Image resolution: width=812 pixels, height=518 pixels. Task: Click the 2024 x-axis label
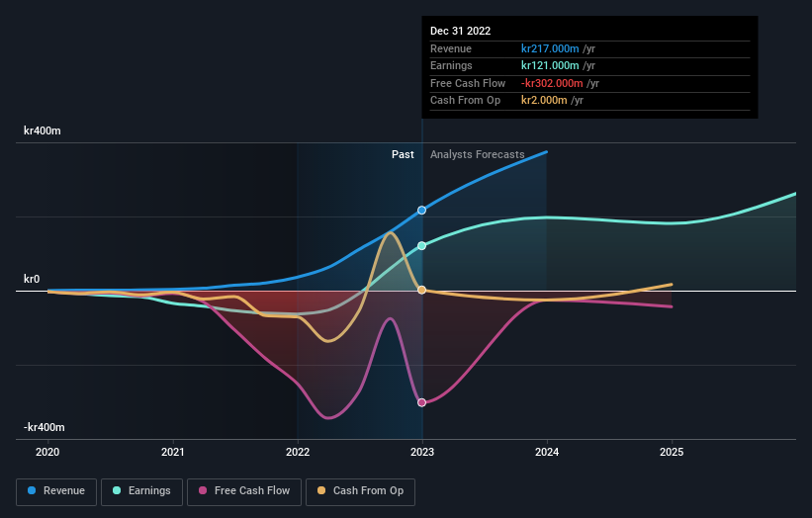click(x=547, y=453)
